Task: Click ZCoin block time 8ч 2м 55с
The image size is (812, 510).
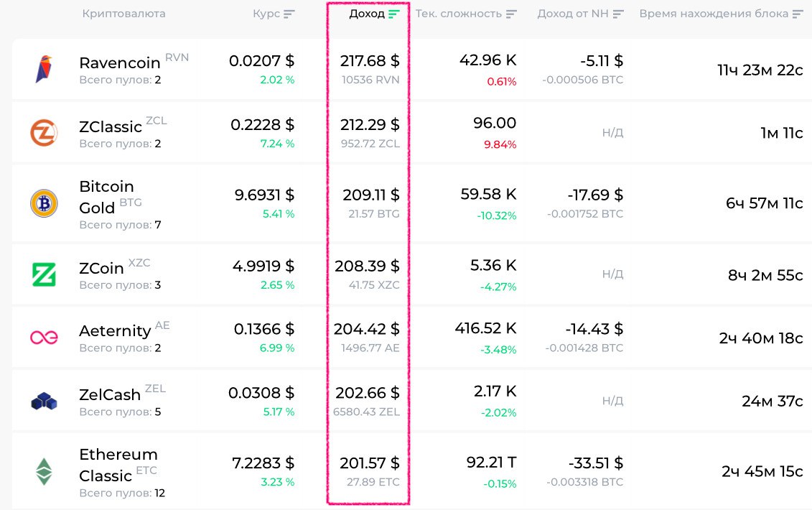Action: (765, 275)
